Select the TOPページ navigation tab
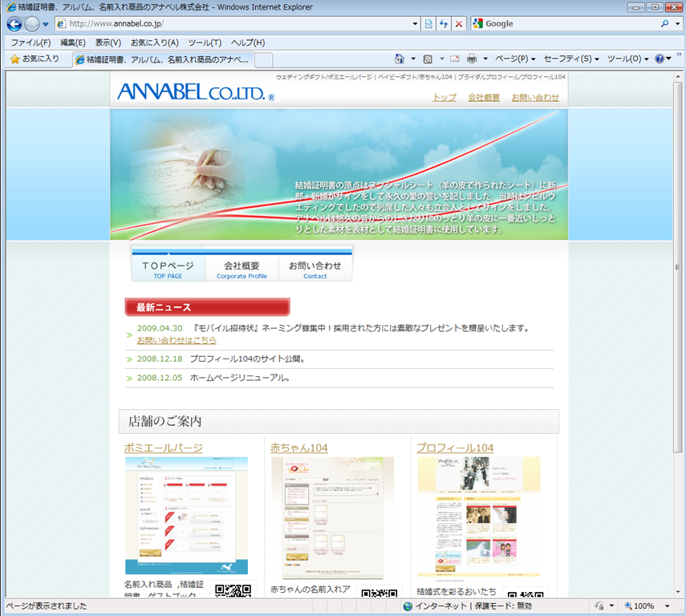Screen dimensions: 686x616 [168, 269]
